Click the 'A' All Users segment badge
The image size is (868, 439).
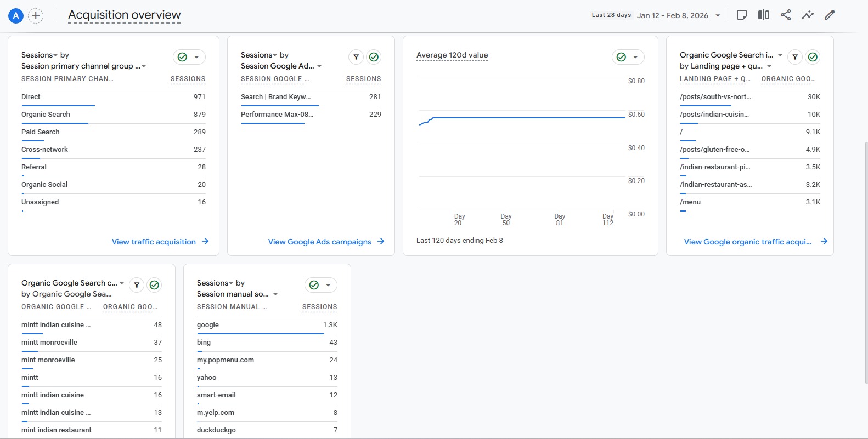(16, 15)
